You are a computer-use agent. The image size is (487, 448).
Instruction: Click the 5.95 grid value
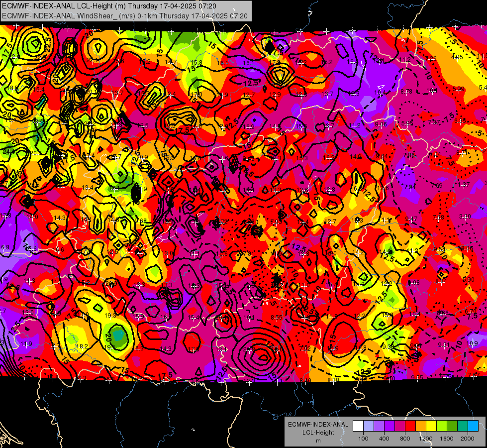(x=407, y=123)
